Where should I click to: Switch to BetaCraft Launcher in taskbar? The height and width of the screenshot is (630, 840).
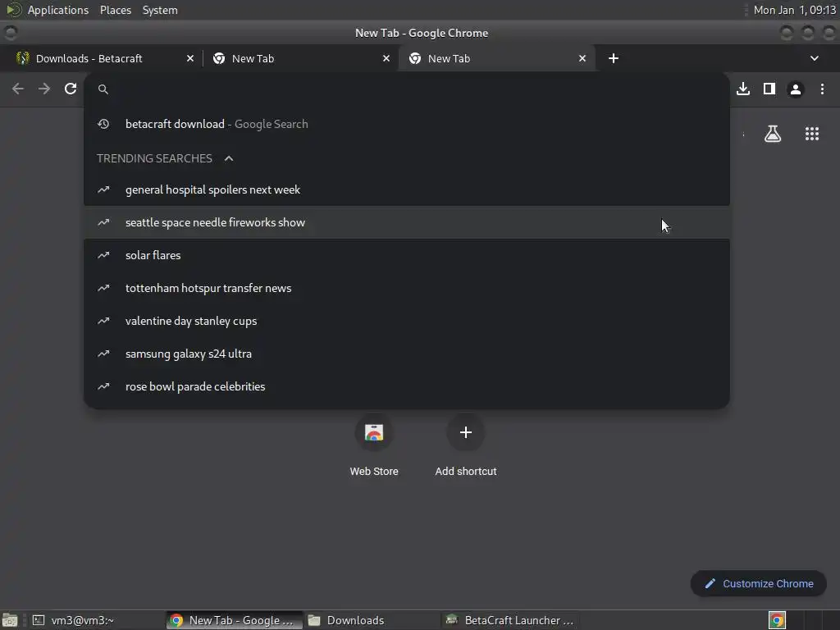pos(510,620)
